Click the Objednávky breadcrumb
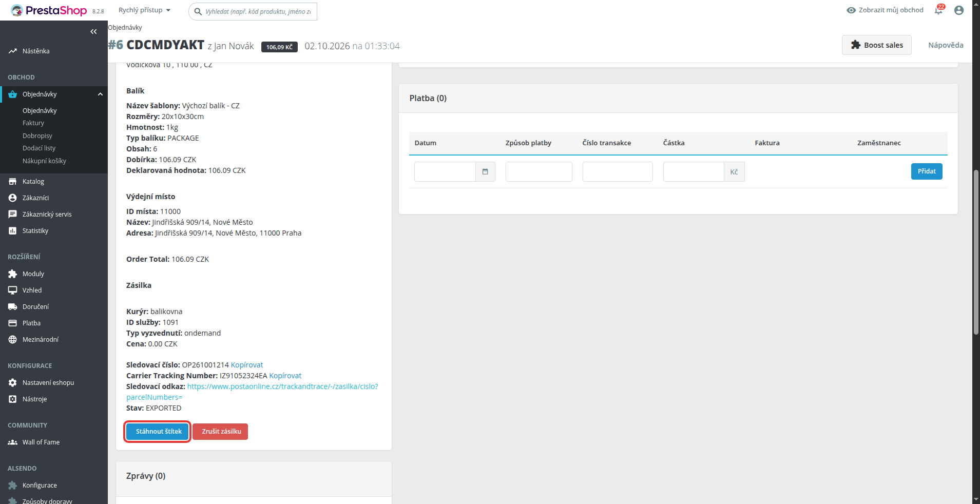This screenshot has height=504, width=980. point(125,28)
